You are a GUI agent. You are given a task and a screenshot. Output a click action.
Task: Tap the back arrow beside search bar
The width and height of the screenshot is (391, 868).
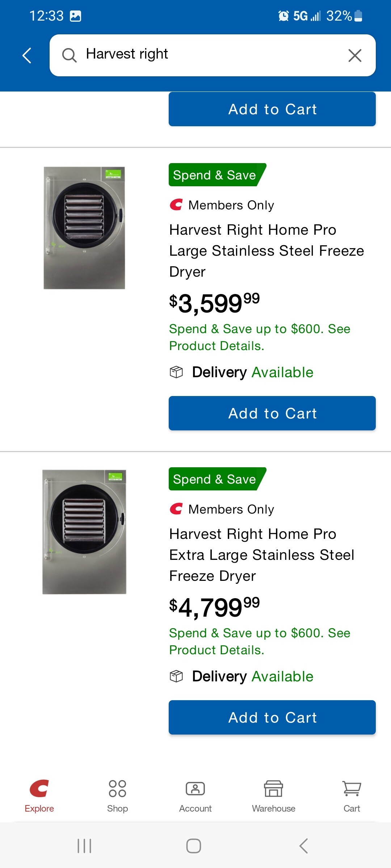click(27, 56)
